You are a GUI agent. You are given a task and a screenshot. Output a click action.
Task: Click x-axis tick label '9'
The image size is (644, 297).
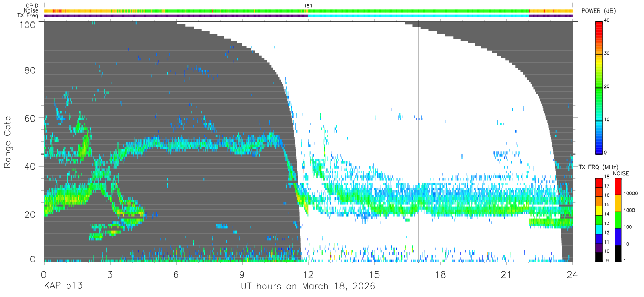click(242, 274)
